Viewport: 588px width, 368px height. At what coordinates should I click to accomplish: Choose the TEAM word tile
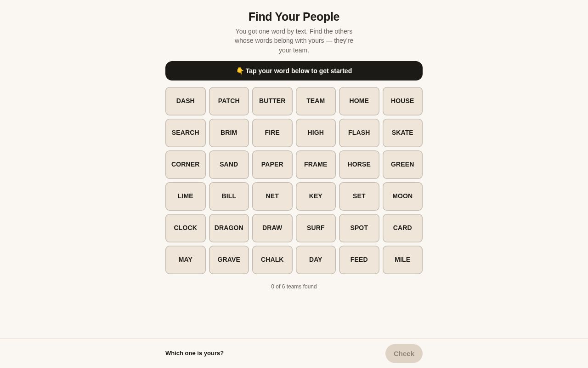click(316, 101)
